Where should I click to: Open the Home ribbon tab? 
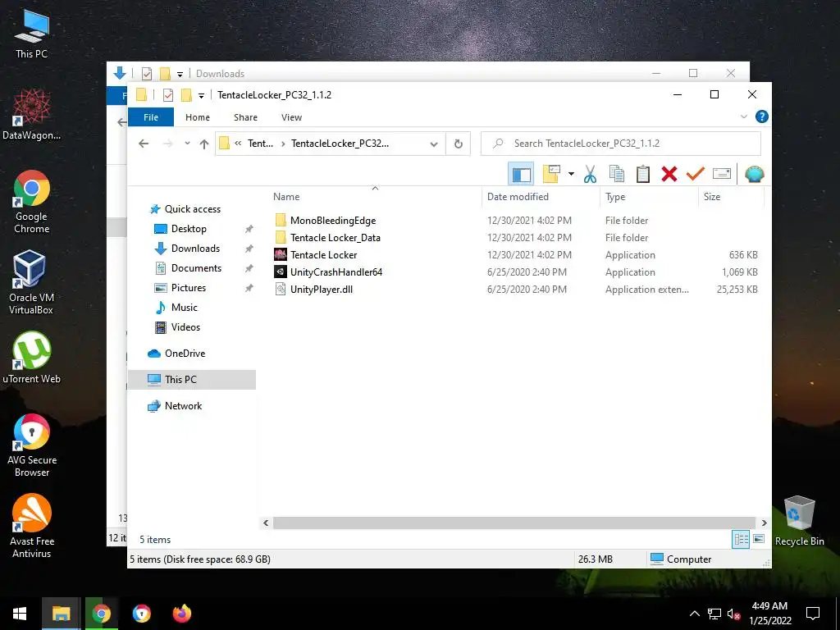(x=198, y=117)
